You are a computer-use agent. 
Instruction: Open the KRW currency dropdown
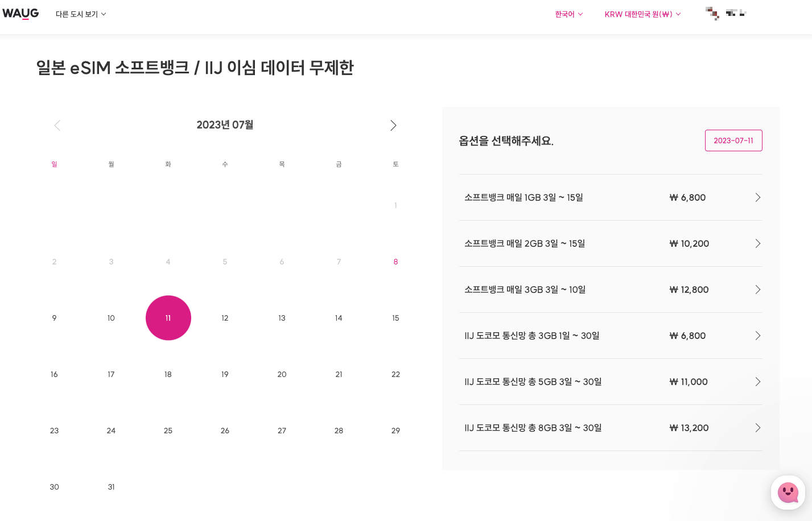coord(642,14)
